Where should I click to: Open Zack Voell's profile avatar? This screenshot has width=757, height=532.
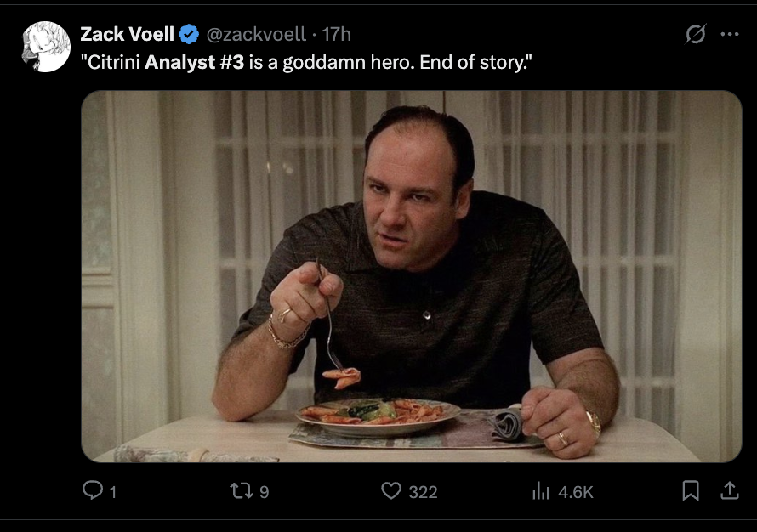pyautogui.click(x=46, y=47)
